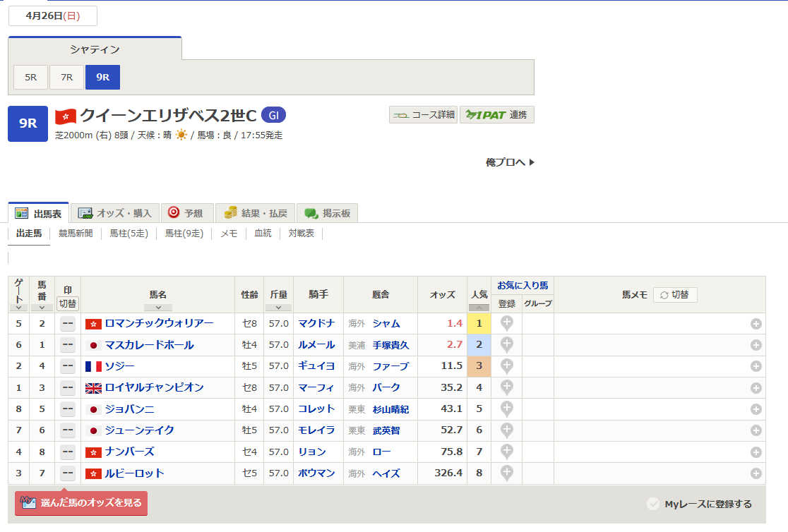This screenshot has width=788, height=532.
Task: Open memo plus icon for ナンバーズ
Action: point(756,452)
